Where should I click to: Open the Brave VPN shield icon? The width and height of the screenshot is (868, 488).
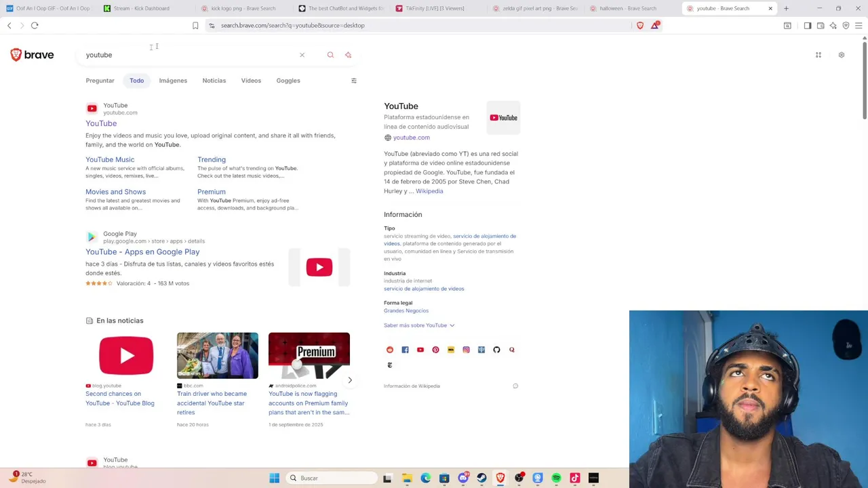click(x=846, y=26)
